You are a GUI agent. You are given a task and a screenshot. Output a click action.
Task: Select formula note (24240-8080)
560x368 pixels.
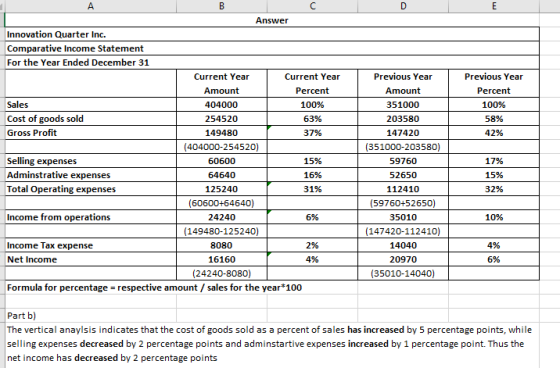[x=222, y=273]
